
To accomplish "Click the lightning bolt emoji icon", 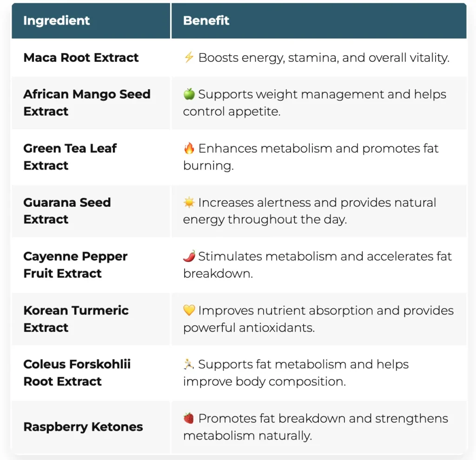I will 189,58.
